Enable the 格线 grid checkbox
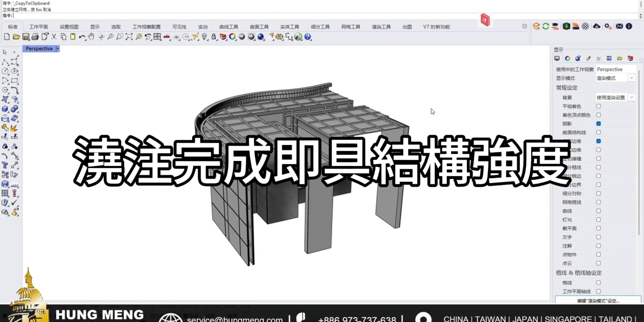 (x=598, y=283)
